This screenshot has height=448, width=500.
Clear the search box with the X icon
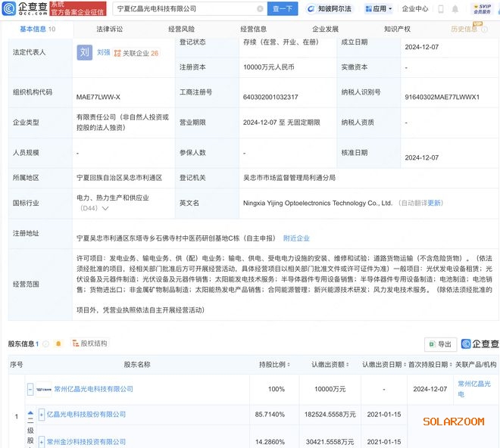(x=260, y=9)
